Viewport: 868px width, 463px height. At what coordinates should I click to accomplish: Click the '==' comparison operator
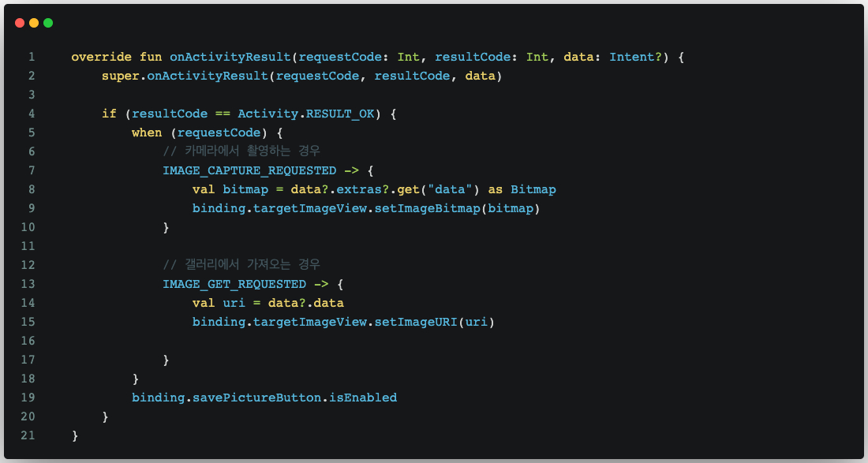tap(223, 114)
